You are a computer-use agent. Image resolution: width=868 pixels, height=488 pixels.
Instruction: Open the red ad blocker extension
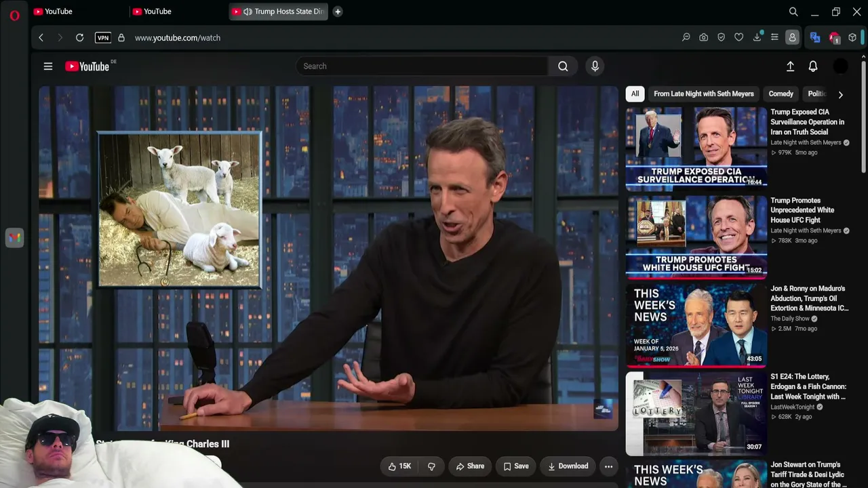(834, 38)
